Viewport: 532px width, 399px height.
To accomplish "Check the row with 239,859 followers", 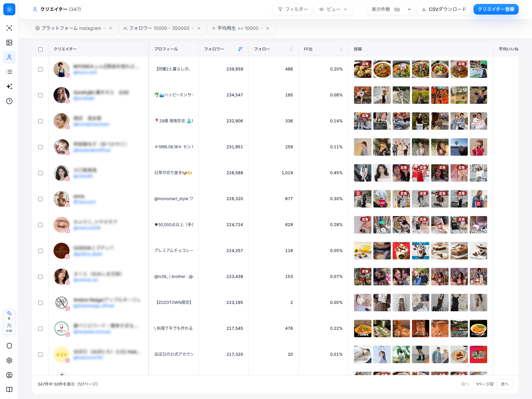I will point(40,69).
